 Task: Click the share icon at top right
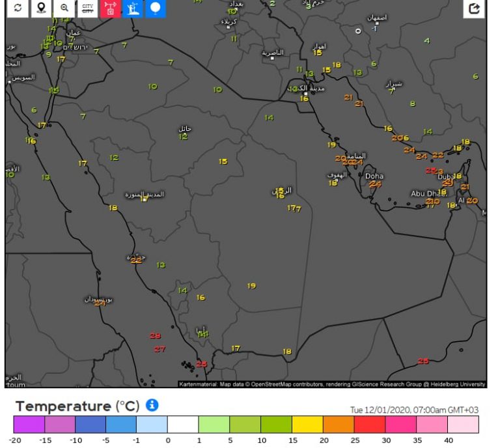(474, 8)
